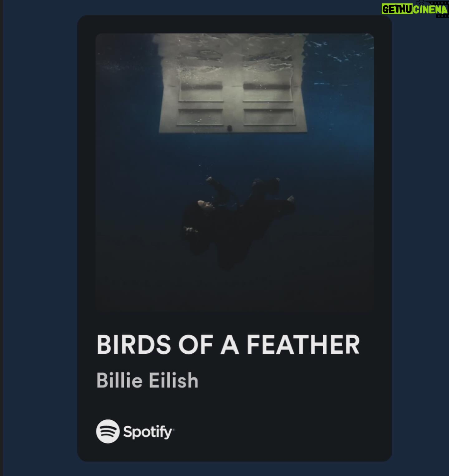Click the upper-left panel of the door

pyautogui.click(x=201, y=92)
